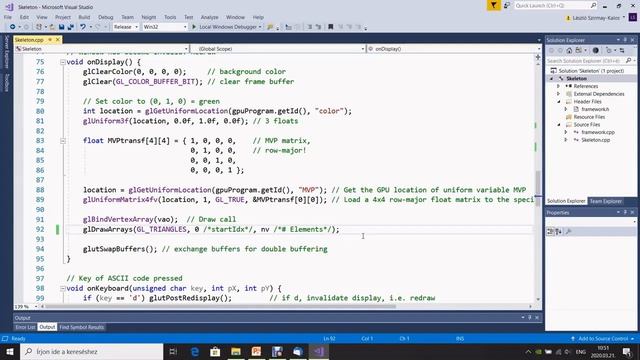Select framework.h in Solution Explorer
This screenshot has width=640, height=360.
[595, 109]
